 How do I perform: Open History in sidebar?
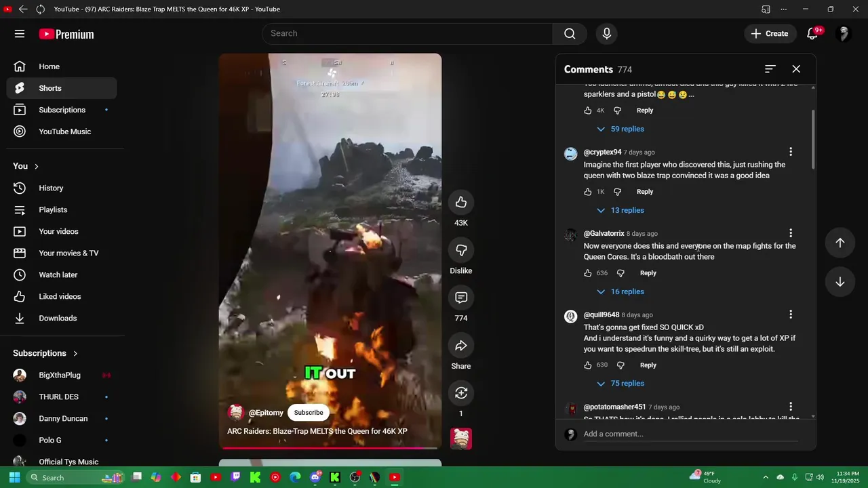(x=62, y=188)
